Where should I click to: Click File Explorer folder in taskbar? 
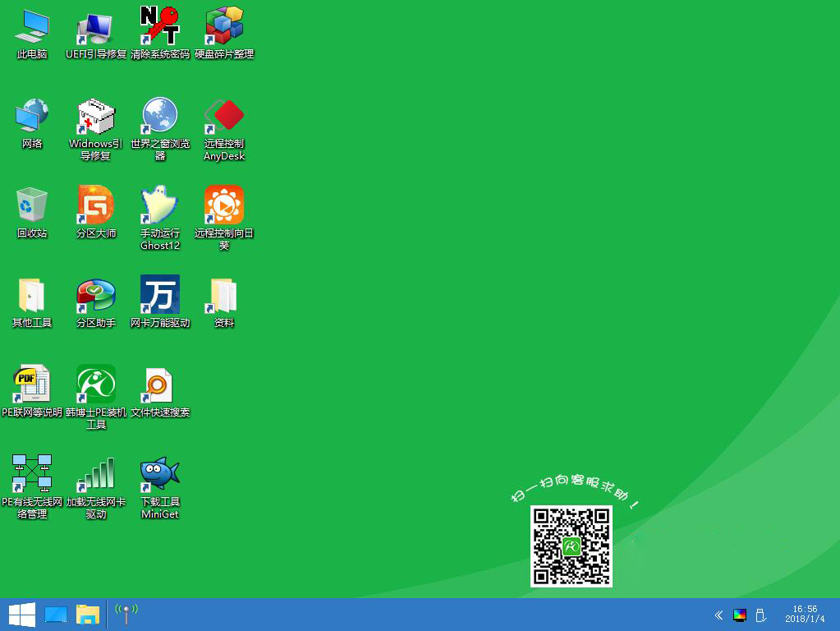click(x=88, y=614)
